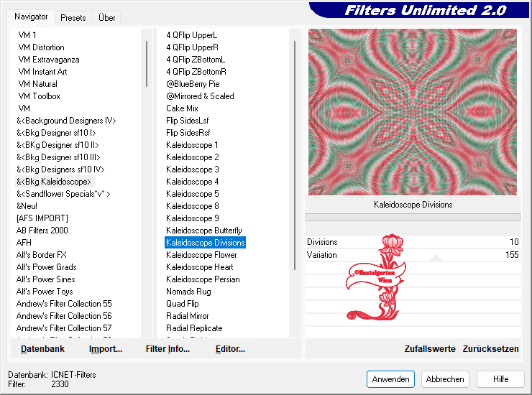Open the Über tab
The width and height of the screenshot is (532, 395).
[106, 17]
